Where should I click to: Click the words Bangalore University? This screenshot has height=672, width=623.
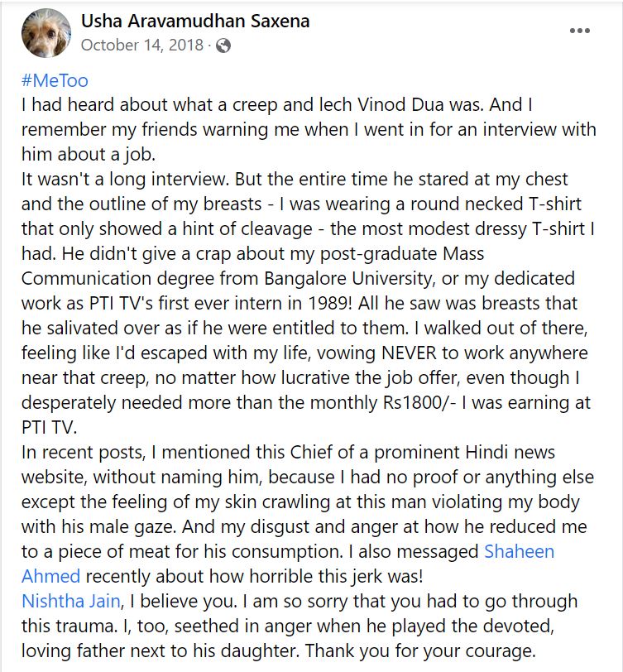pos(348,279)
